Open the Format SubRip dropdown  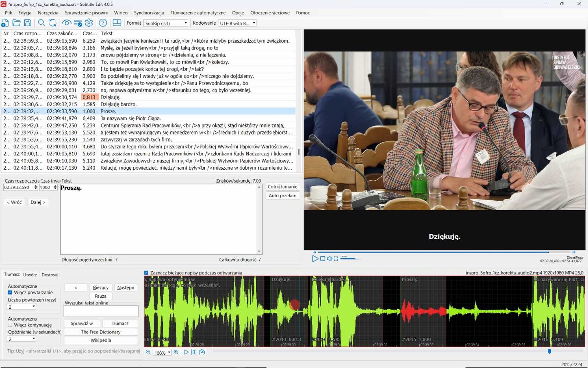click(x=166, y=23)
